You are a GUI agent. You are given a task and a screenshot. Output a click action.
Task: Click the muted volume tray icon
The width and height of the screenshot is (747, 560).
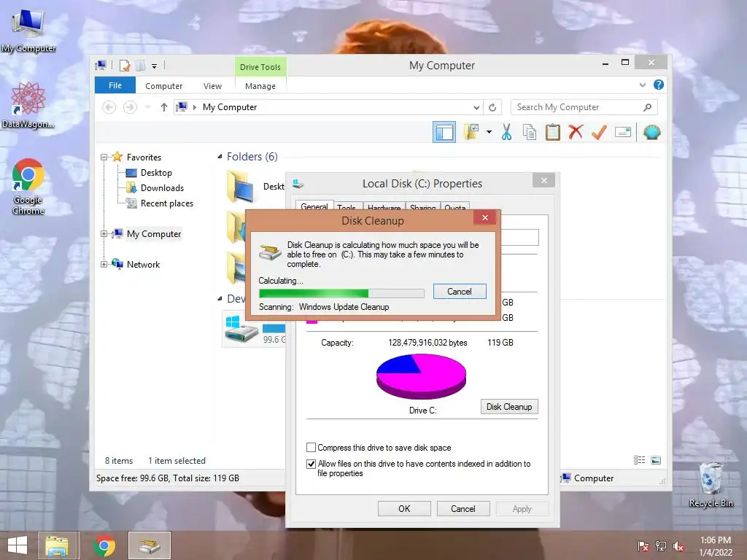[x=678, y=546]
